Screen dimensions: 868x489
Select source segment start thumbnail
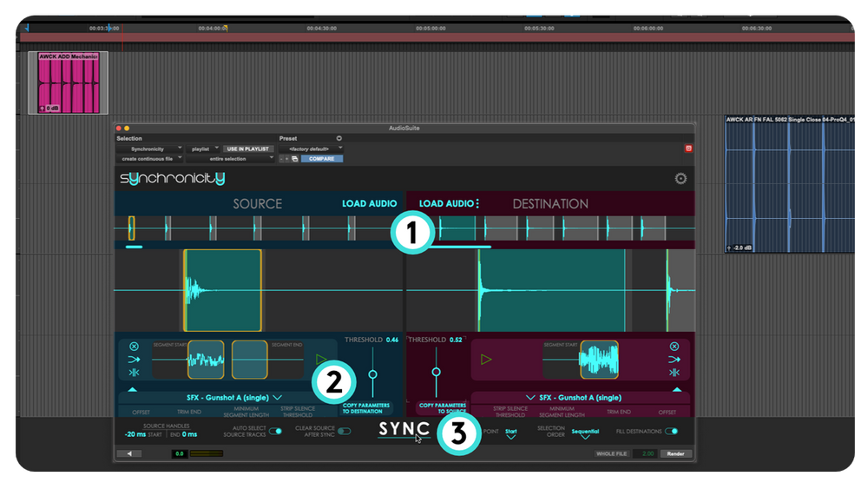(206, 360)
